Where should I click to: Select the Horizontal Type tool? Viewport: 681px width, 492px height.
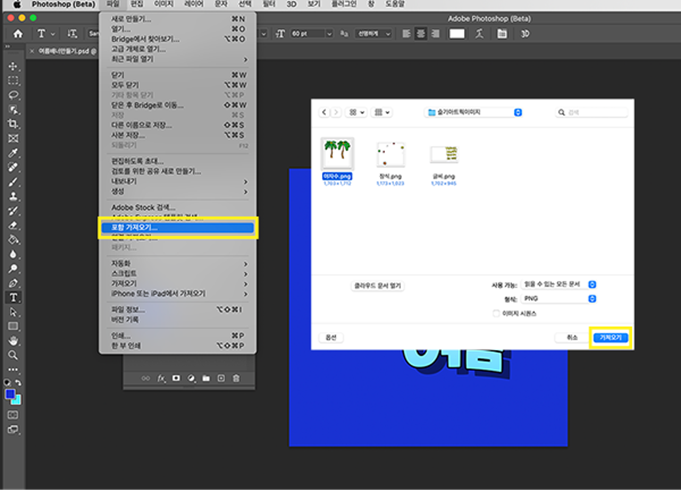(x=13, y=297)
